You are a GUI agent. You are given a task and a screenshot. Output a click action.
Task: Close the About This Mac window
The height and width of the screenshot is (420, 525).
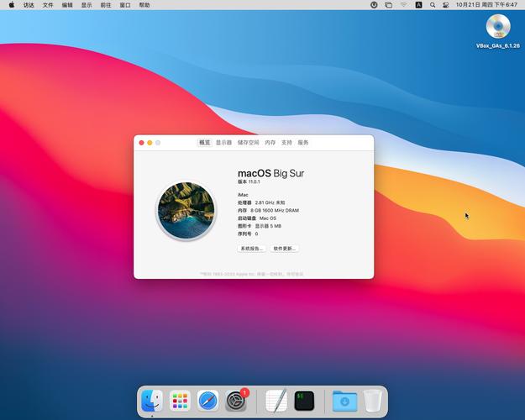[x=142, y=143]
